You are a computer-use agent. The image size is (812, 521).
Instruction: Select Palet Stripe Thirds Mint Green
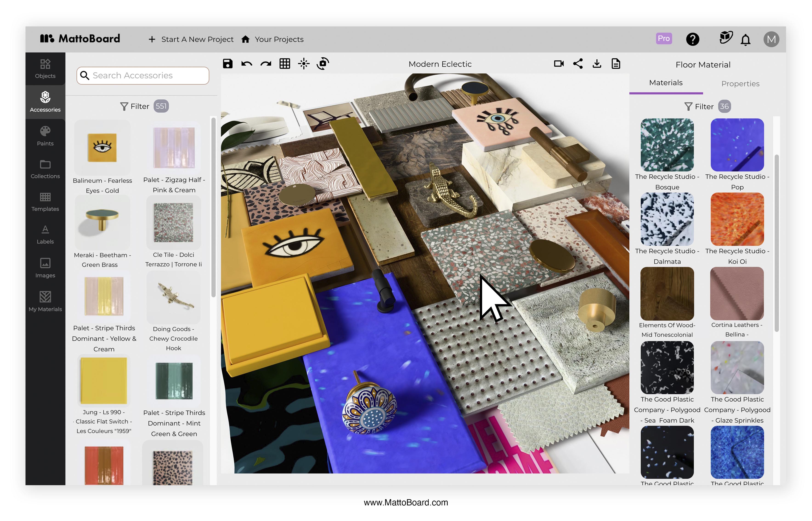click(x=174, y=381)
